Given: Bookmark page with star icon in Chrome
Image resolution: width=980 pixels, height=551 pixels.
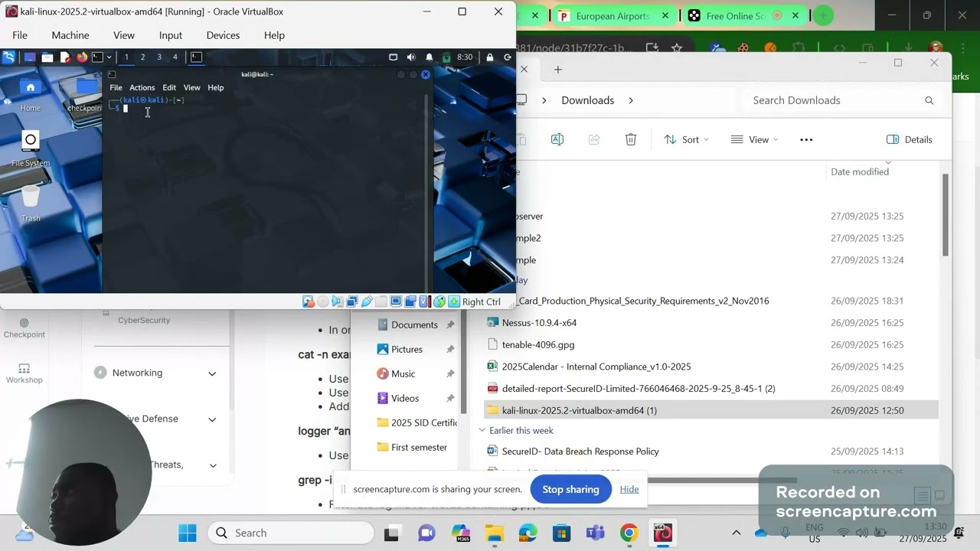Looking at the screenshot, I should [x=677, y=48].
